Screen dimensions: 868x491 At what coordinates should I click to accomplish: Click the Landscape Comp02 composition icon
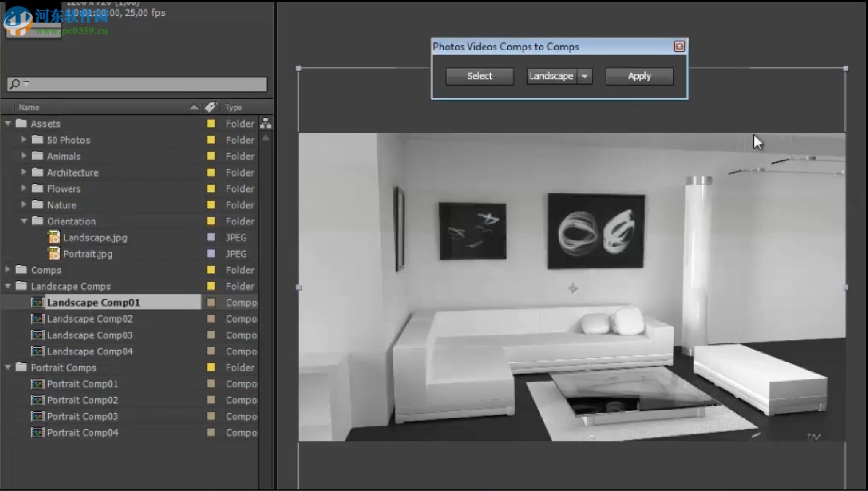[37, 319]
